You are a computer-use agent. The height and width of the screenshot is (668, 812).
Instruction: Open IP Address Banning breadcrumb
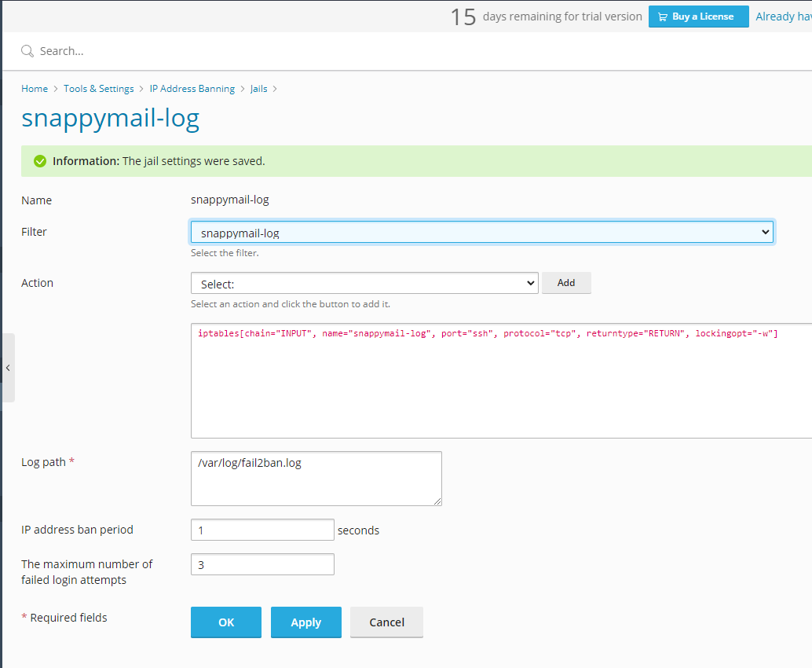click(x=192, y=89)
